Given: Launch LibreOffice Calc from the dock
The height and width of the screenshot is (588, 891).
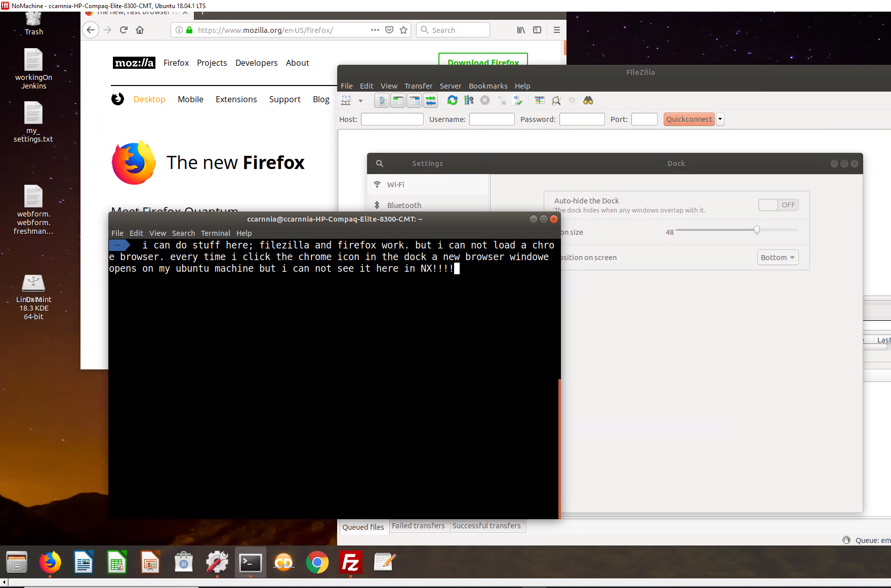Looking at the screenshot, I should (x=117, y=562).
